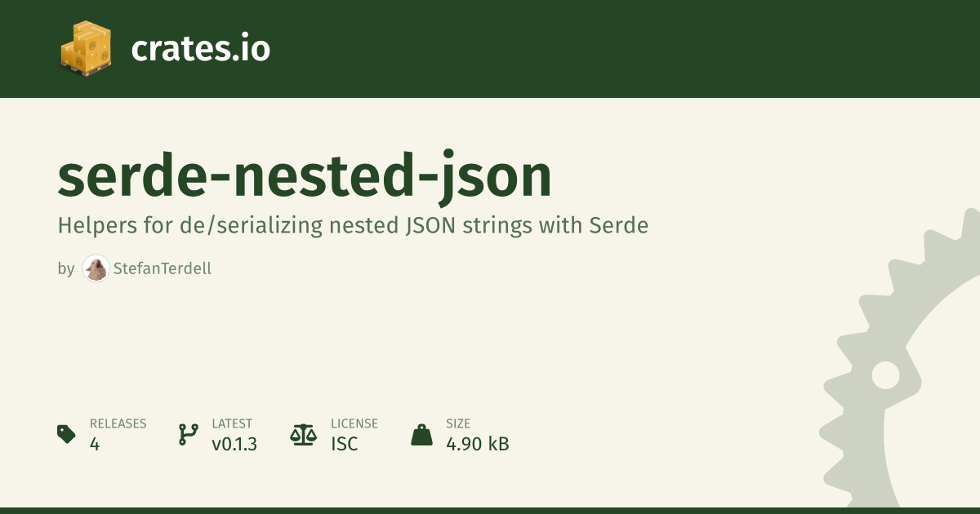Click the SIZE label
Screen dimensions: 980x514
point(457,423)
